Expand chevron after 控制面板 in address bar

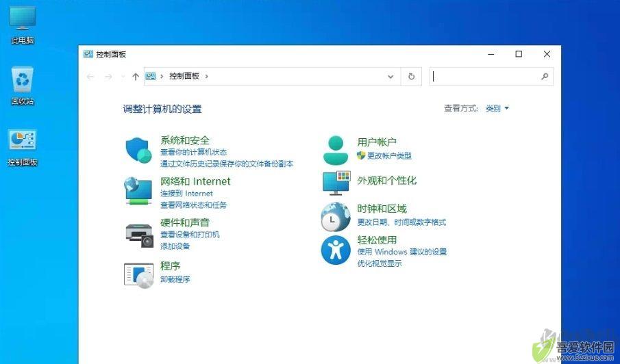pos(206,76)
